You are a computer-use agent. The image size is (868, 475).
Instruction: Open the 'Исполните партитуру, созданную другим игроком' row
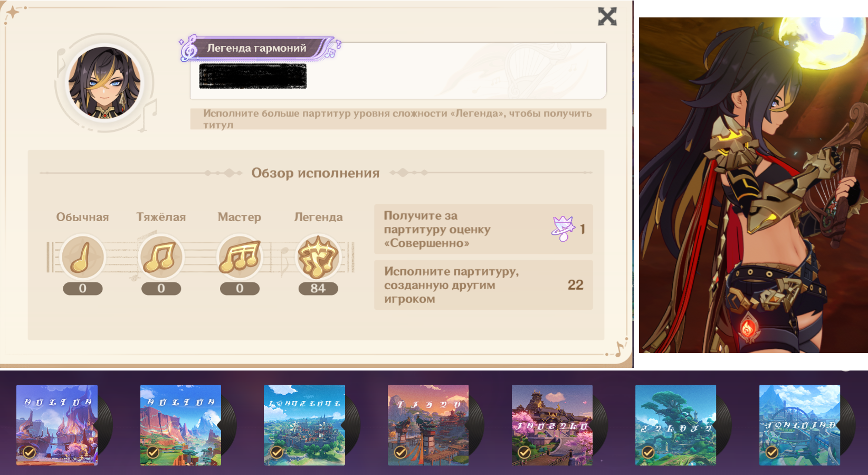[x=483, y=285]
